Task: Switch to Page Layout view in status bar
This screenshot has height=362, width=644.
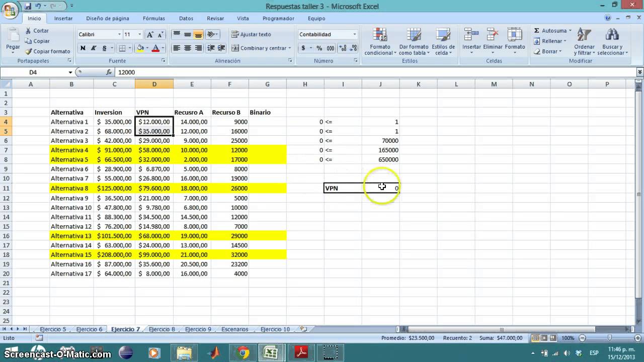Action: pos(544,338)
